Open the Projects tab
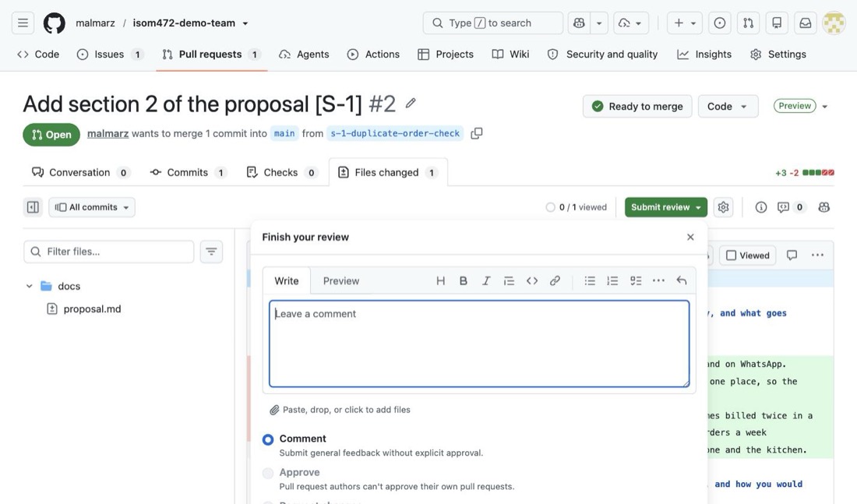The image size is (857, 504). [x=446, y=54]
